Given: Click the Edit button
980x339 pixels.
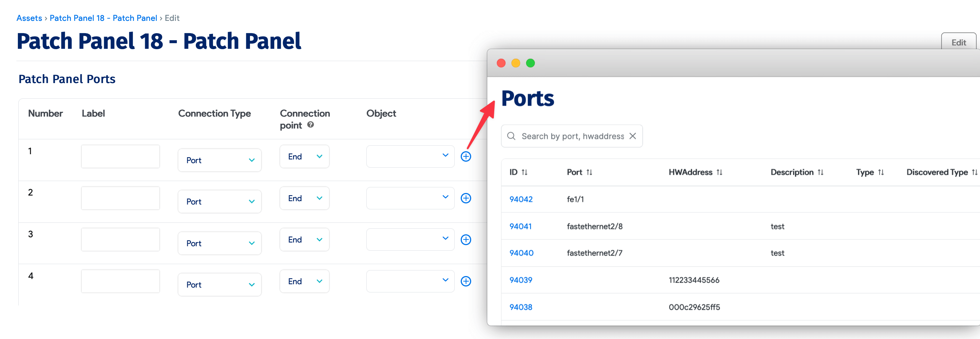Looking at the screenshot, I should 958,42.
